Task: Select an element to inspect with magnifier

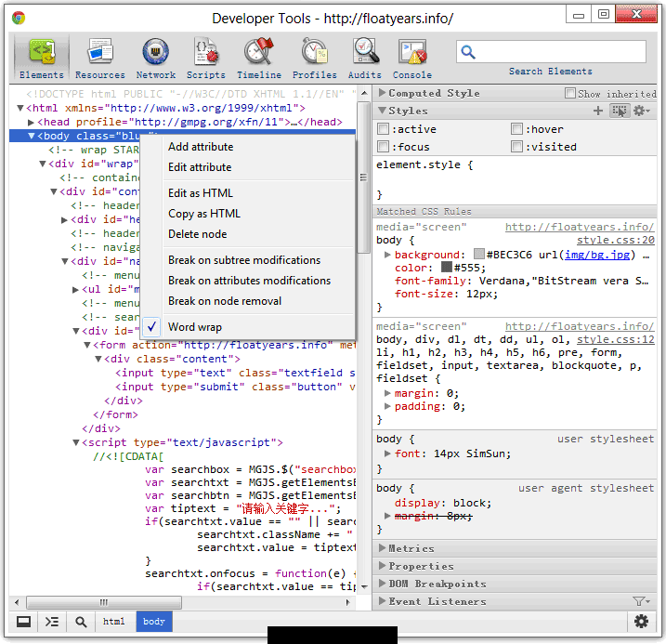Action: pos(81,622)
